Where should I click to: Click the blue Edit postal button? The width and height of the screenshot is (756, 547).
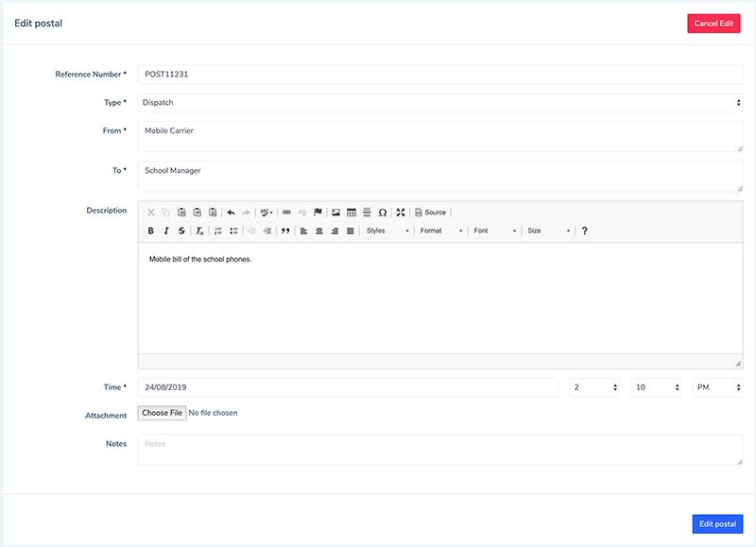click(717, 524)
